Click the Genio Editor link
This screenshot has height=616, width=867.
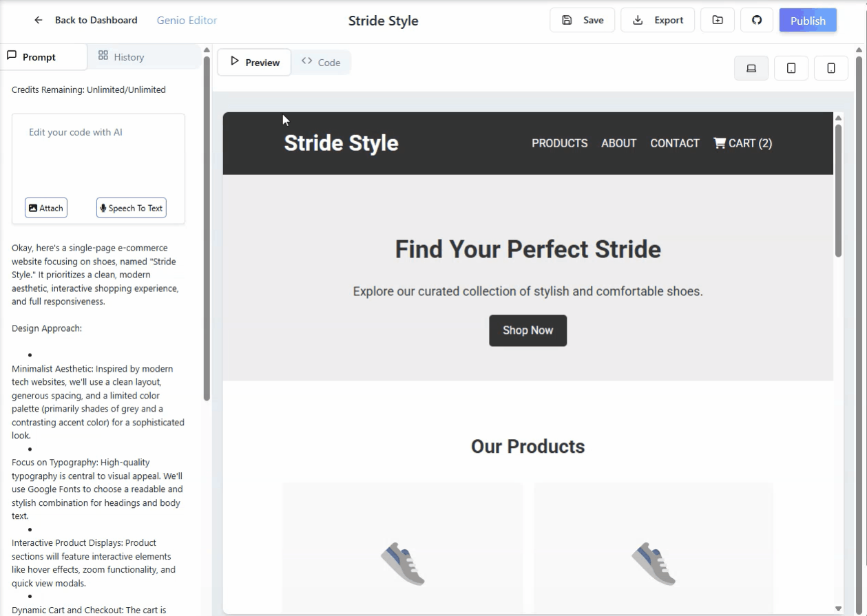(187, 20)
